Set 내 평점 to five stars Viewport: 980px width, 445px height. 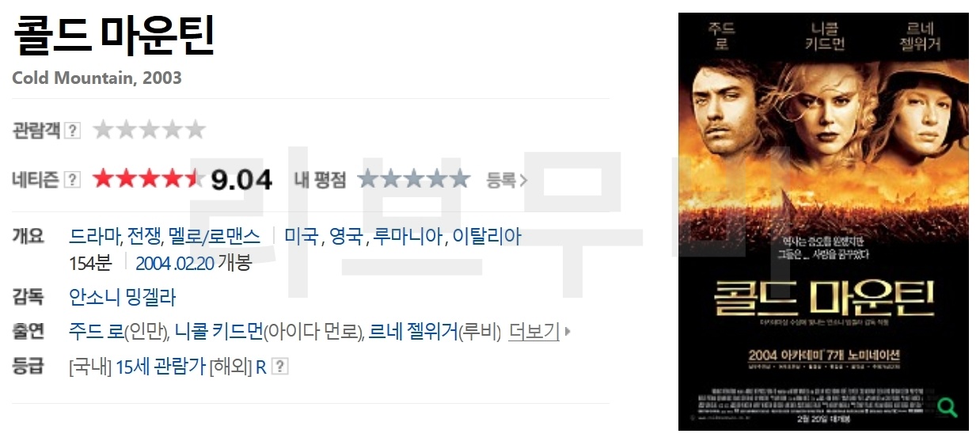[x=459, y=179]
